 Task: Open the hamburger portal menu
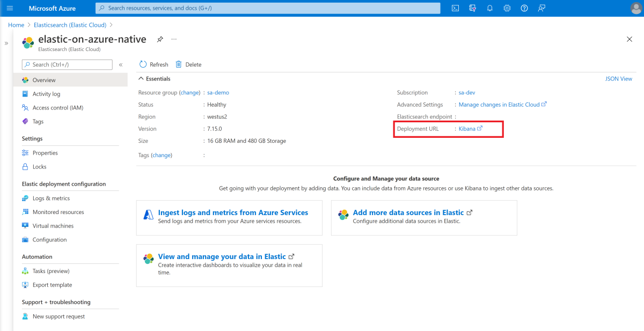10,8
